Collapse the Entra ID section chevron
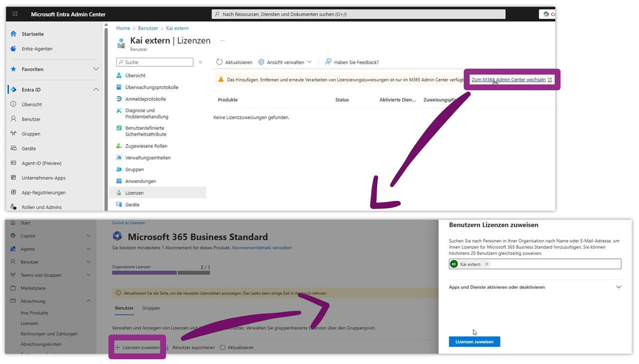Viewport: 639px width, 364px height. tap(96, 90)
